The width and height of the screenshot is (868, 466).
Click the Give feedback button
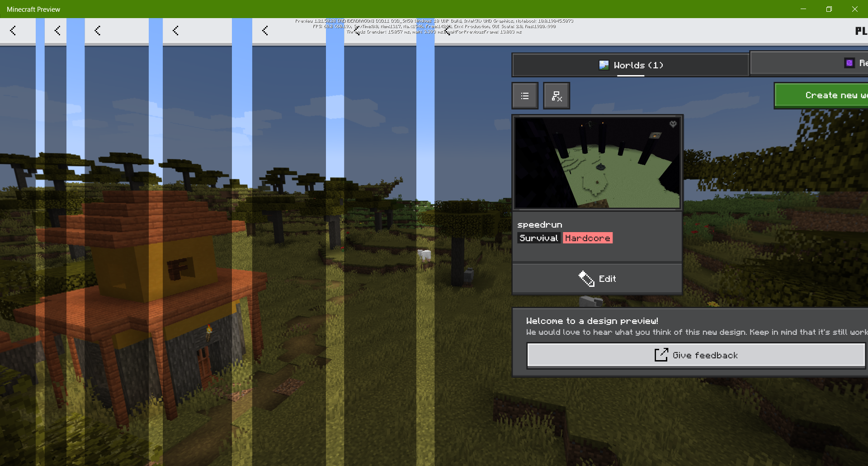pos(696,355)
